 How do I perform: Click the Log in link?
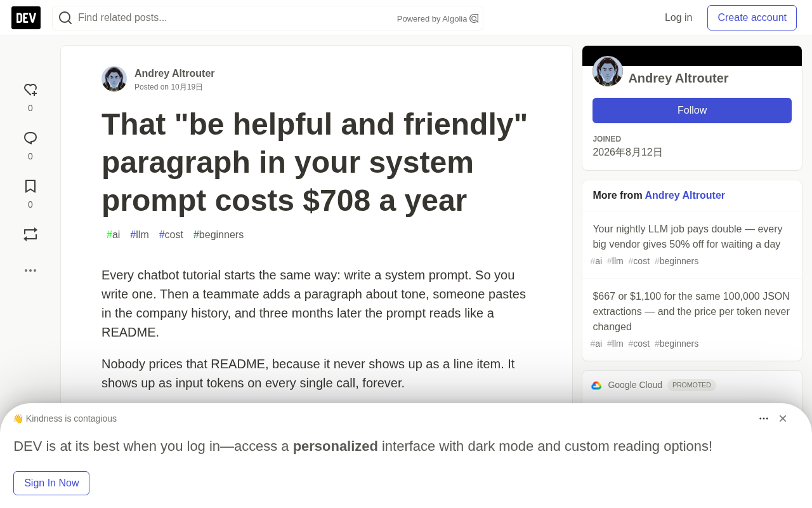(678, 18)
